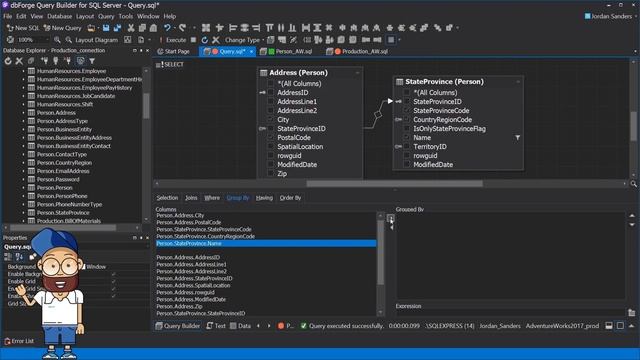This screenshot has height=360, width=640.
Task: Switch to the Start Page tab
Action: click(x=173, y=51)
